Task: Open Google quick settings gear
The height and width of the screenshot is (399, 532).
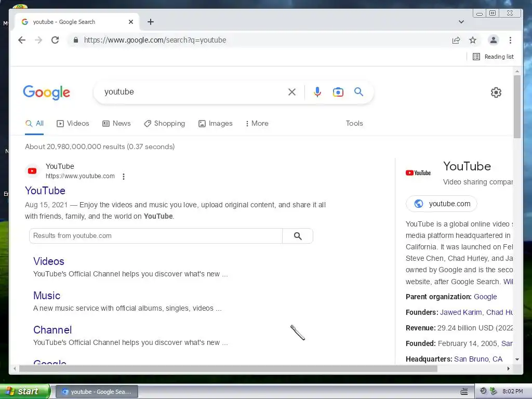Action: point(496,92)
